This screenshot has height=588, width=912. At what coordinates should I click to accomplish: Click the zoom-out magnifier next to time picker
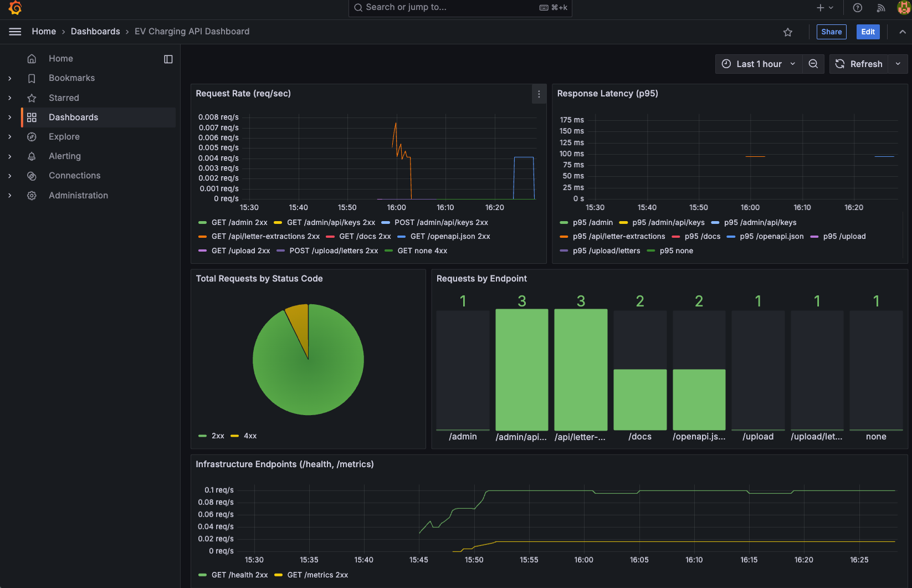tap(813, 64)
